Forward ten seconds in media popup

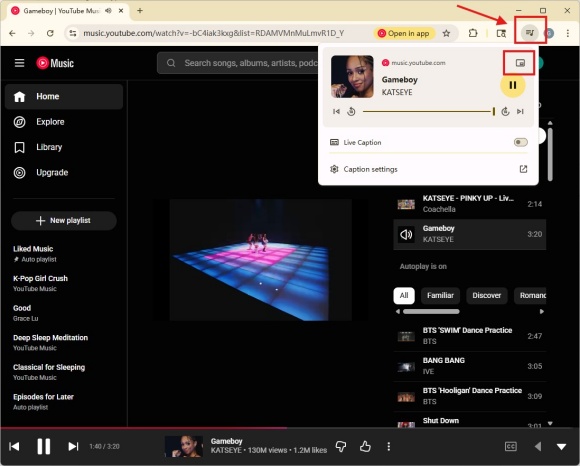pyautogui.click(x=505, y=111)
